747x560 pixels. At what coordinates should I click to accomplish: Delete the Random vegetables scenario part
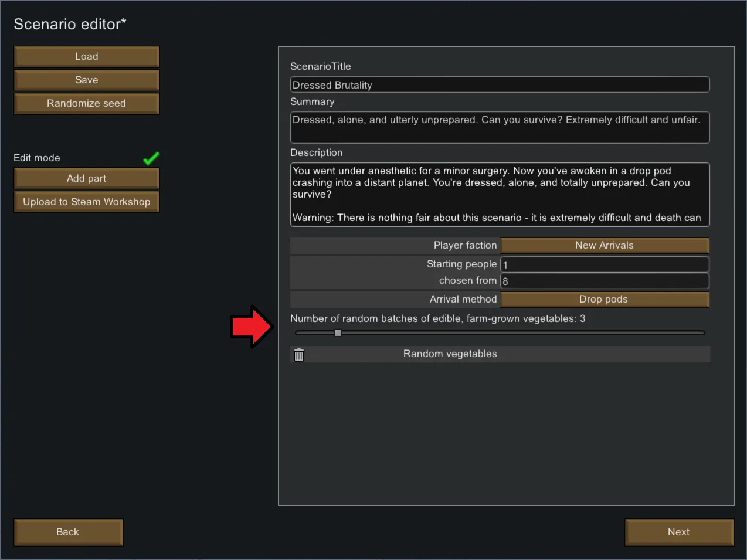point(299,355)
